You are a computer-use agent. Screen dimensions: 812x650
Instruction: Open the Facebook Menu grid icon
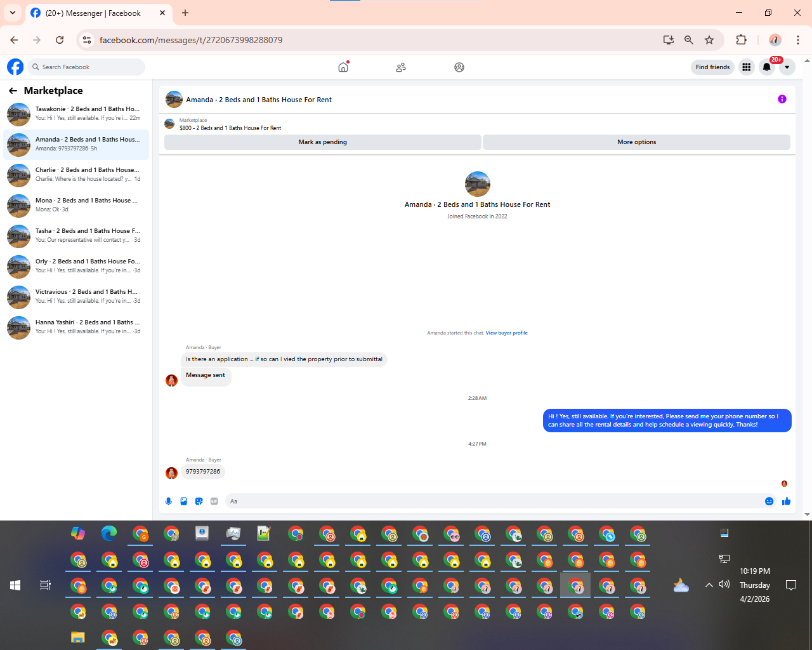coord(747,67)
